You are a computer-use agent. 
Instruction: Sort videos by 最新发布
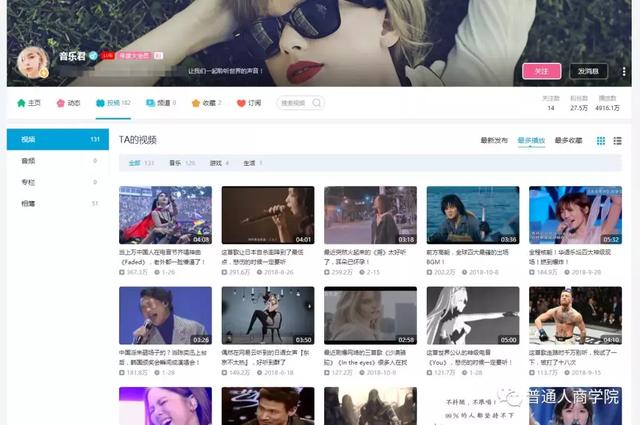(x=494, y=141)
